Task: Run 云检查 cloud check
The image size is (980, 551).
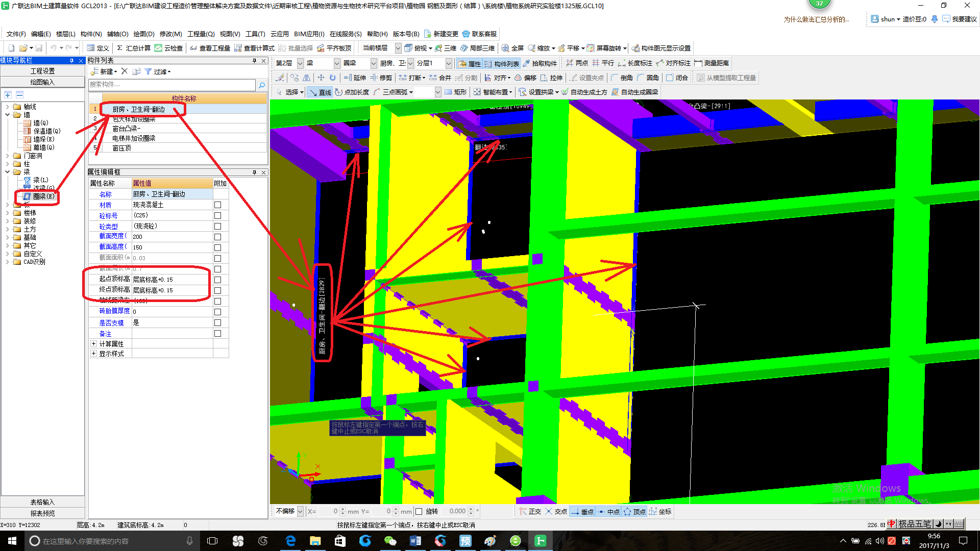Action: (169, 48)
